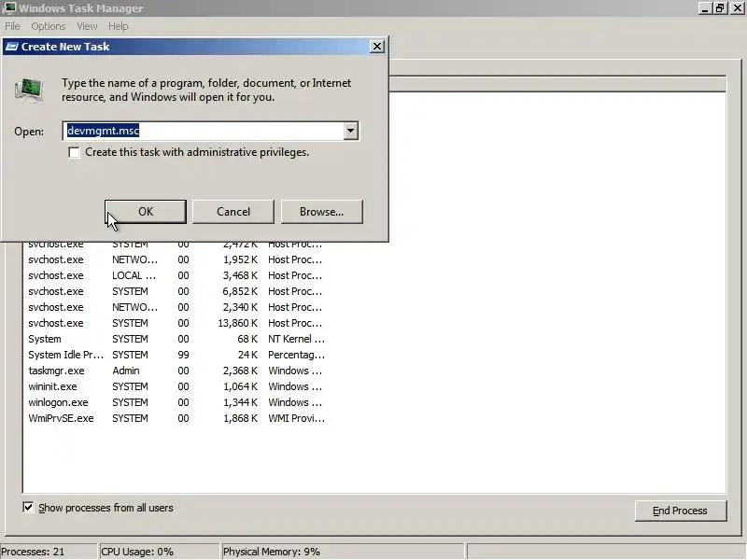Click the WMI Provi... description cell
This screenshot has width=747, height=560.
[296, 418]
